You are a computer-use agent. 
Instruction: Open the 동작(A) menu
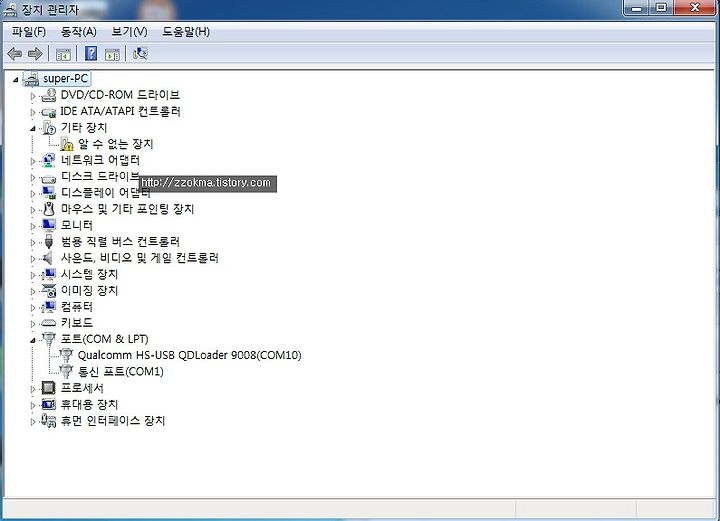[79, 32]
